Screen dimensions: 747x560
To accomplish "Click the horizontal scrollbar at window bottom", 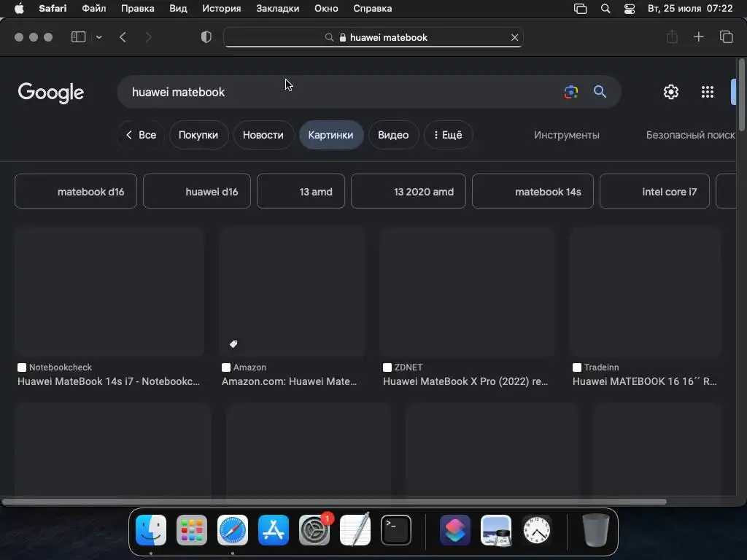I will pos(334,502).
